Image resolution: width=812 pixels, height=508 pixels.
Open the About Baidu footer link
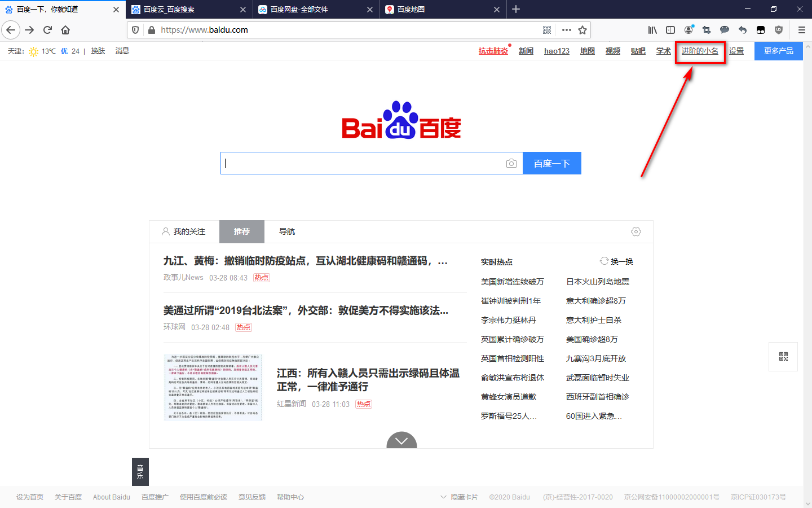click(x=112, y=497)
